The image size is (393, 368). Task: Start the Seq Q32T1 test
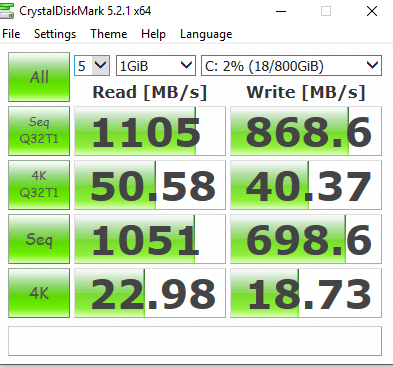coord(39,131)
